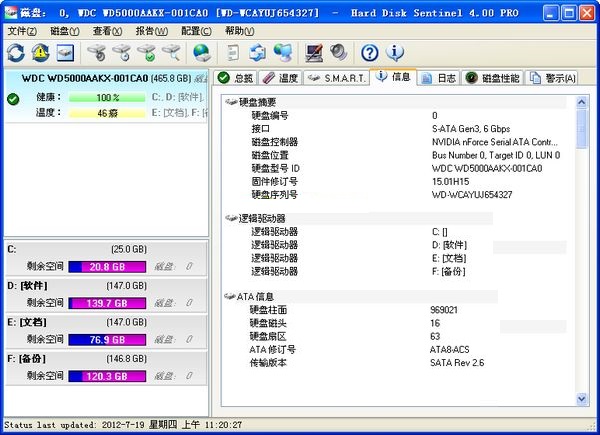Click the blue question mark help icon
This screenshot has height=435, width=600.
pos(370,52)
